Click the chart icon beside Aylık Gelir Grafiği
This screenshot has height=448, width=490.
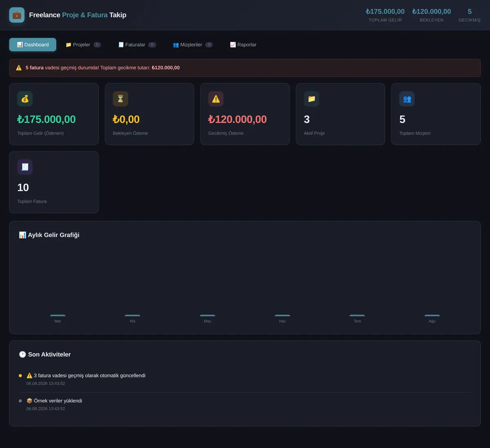tap(22, 235)
